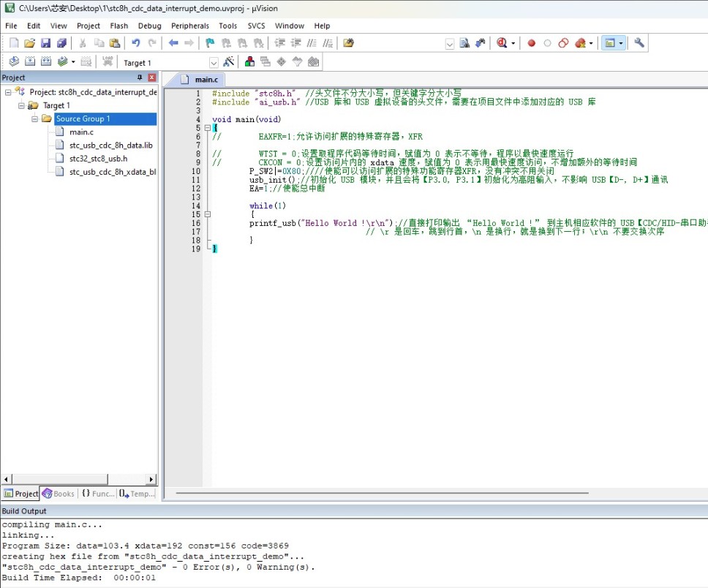
Task: Toggle enable/disable breakpoint circle
Action: coord(547,43)
